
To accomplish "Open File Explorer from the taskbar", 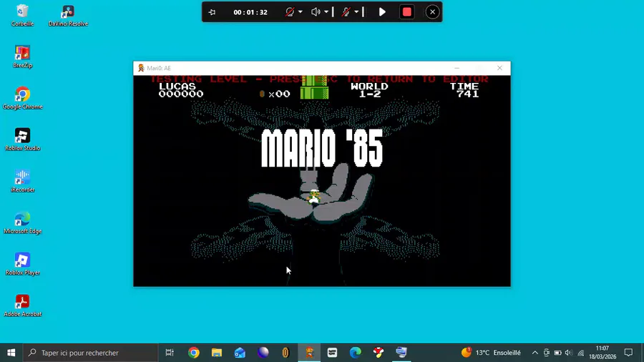I will 216,353.
